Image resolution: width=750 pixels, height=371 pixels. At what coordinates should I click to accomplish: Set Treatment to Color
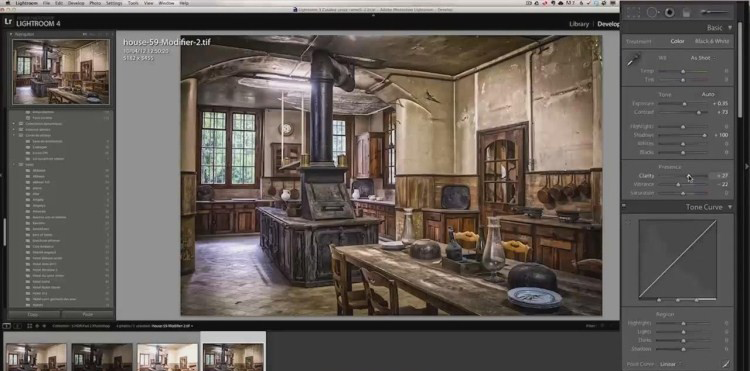(677, 41)
